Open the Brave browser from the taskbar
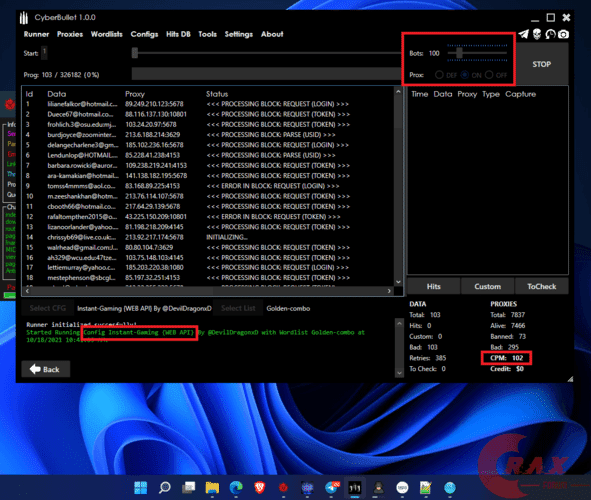 coord(260,488)
